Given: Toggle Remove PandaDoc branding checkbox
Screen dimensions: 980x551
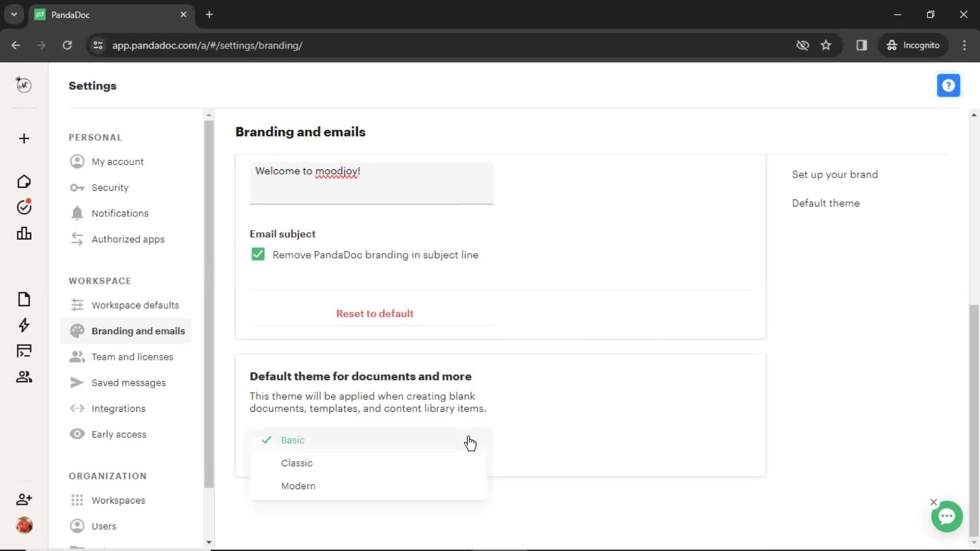Looking at the screenshot, I should 258,254.
